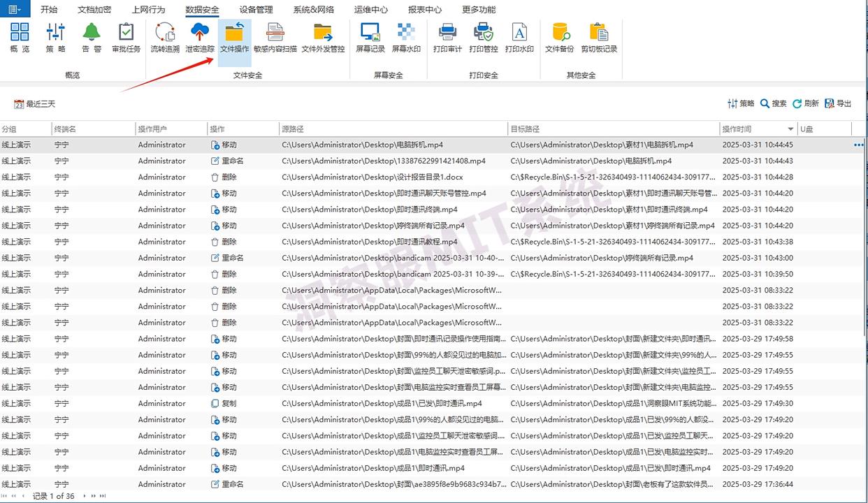Switch to the 开始 tab

(x=49, y=10)
